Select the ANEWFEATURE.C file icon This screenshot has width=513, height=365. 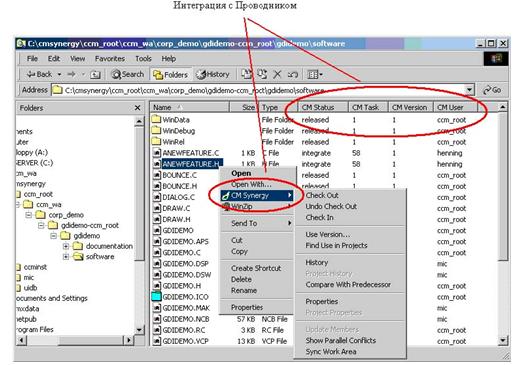click(x=157, y=153)
